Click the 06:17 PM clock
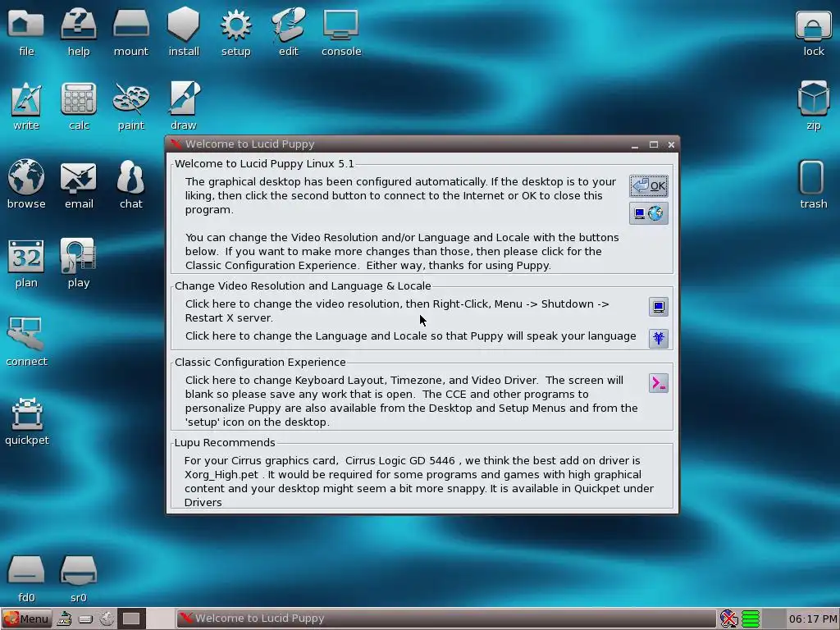Image resolution: width=840 pixels, height=630 pixels. tap(812, 619)
